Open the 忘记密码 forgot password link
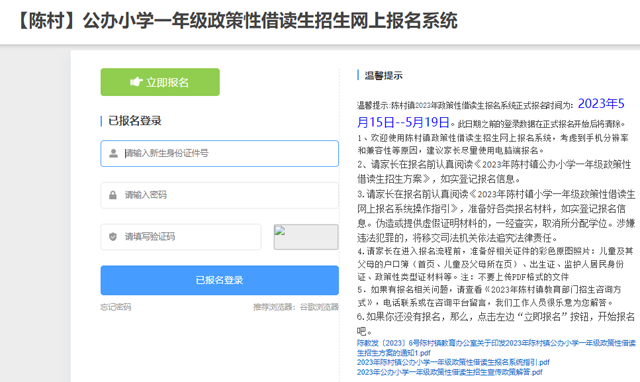Viewport: 640px width, 382px height. click(x=116, y=307)
